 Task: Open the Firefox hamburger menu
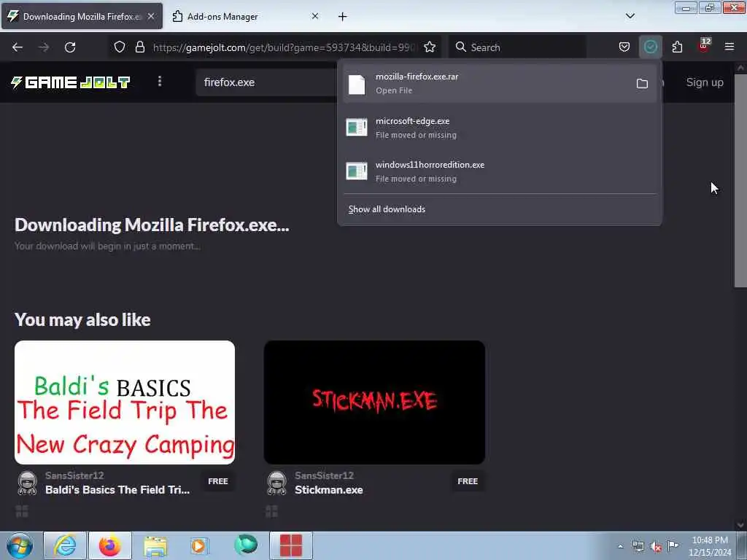729,47
